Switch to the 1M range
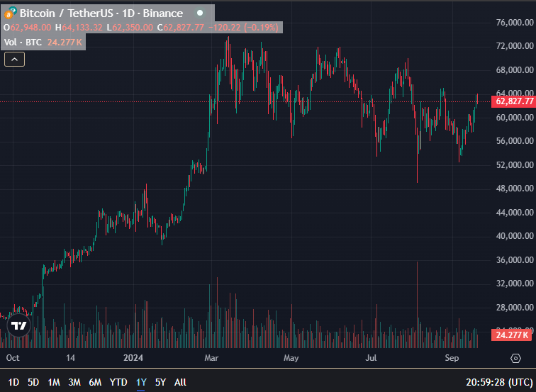The width and height of the screenshot is (536, 392). pos(54,382)
